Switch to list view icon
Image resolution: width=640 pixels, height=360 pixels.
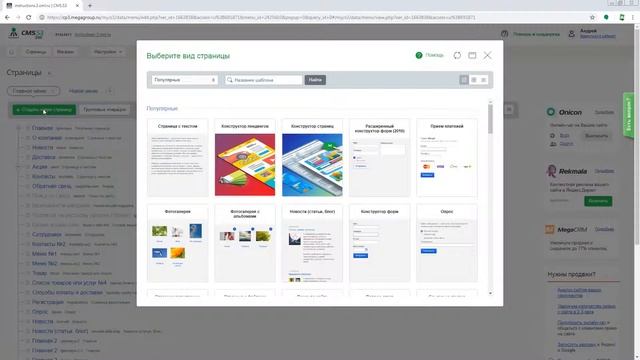(x=483, y=80)
